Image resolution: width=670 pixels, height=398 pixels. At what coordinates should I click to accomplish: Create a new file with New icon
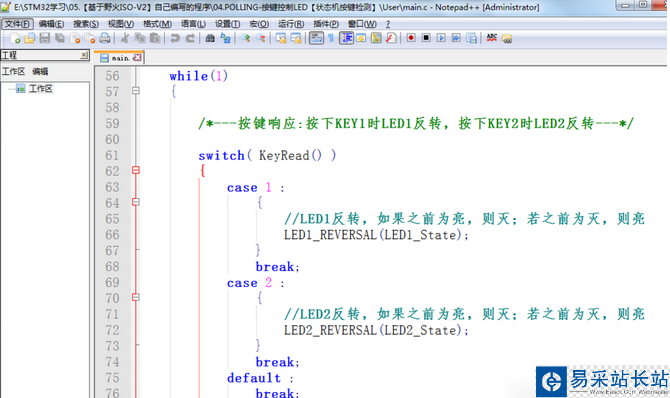(15, 38)
